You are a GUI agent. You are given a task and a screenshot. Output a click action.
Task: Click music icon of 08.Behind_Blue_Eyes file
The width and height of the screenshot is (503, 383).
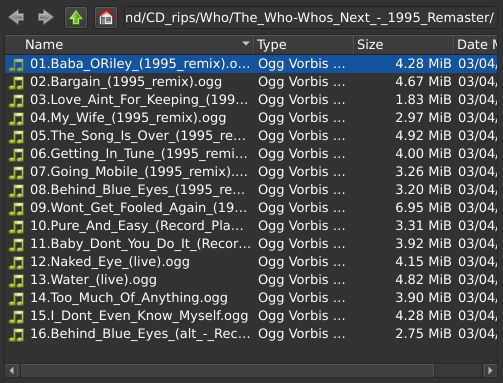16,190
